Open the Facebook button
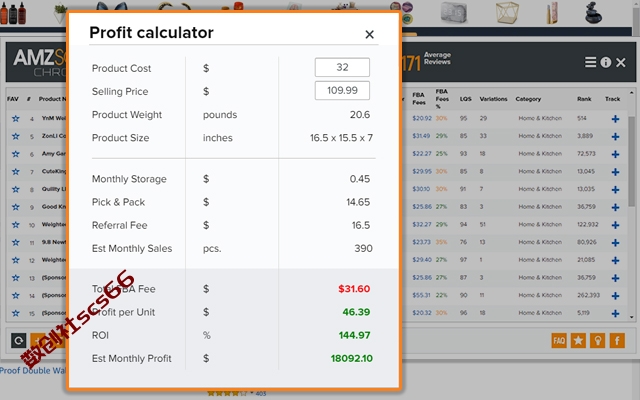This screenshot has height=400, width=640. (617, 340)
